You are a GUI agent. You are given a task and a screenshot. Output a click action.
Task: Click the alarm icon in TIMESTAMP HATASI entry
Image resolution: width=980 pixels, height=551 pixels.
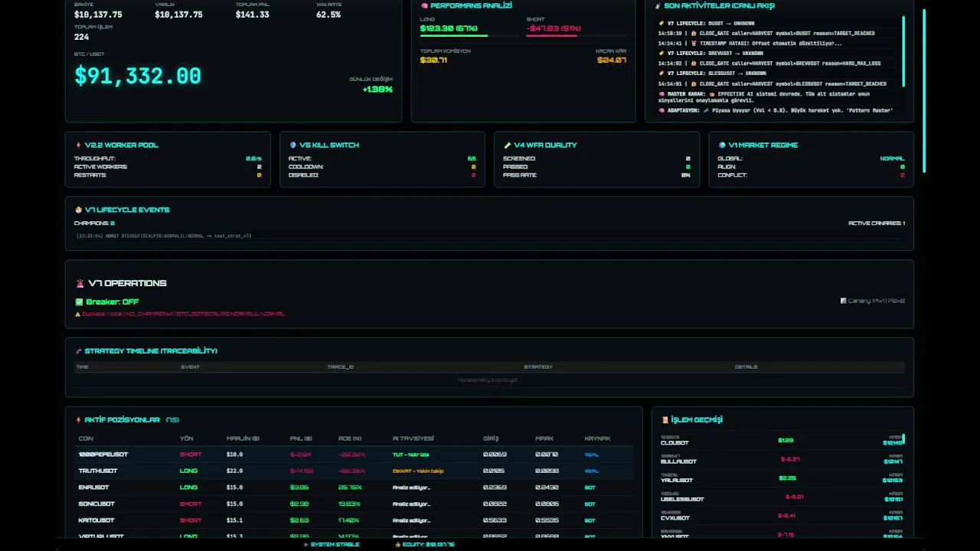pyautogui.click(x=694, y=44)
